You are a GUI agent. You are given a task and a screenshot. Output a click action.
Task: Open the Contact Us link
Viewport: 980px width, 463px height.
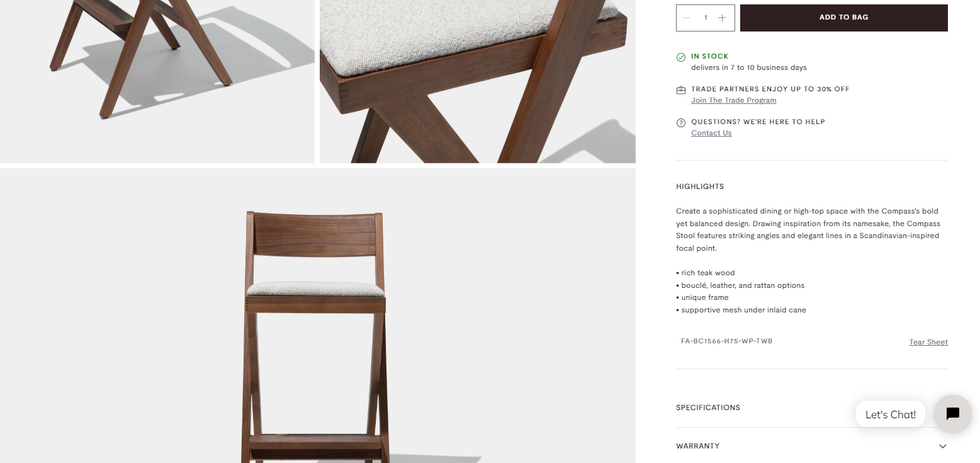click(711, 133)
